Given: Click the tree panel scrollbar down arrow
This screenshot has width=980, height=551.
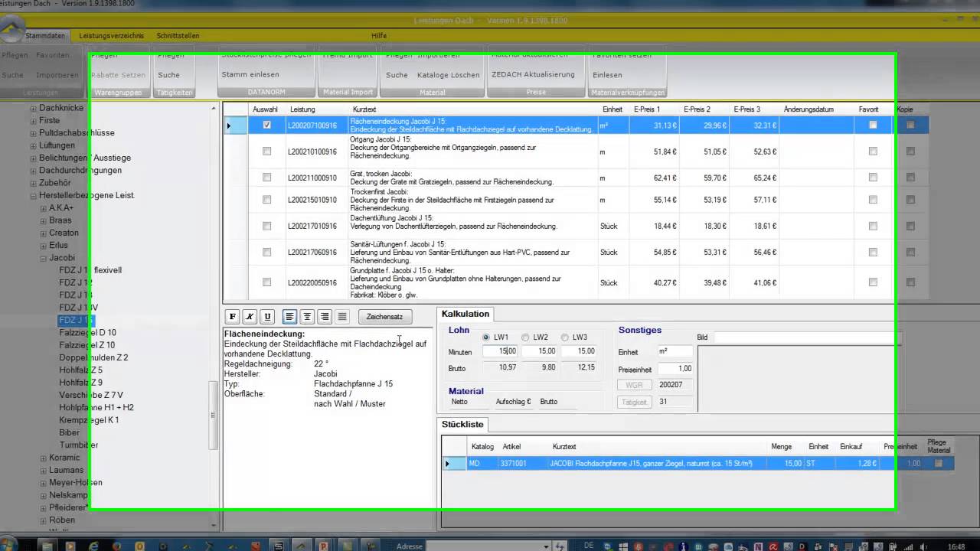Looking at the screenshot, I should (x=214, y=526).
